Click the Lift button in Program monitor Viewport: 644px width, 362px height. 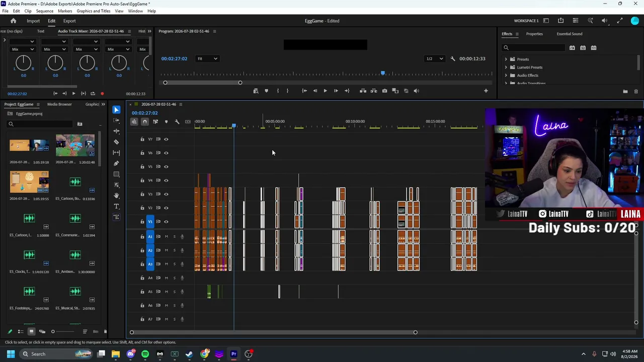(x=363, y=91)
